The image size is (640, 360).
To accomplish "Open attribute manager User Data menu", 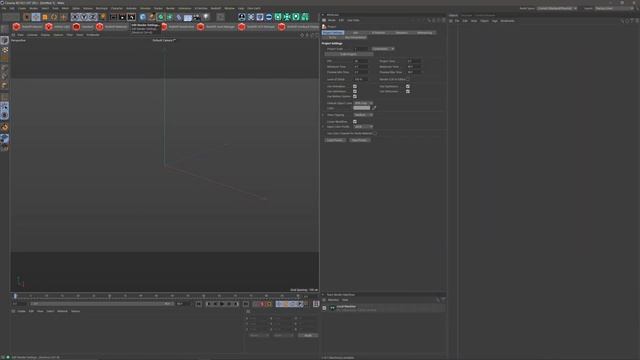I will pos(353,20).
